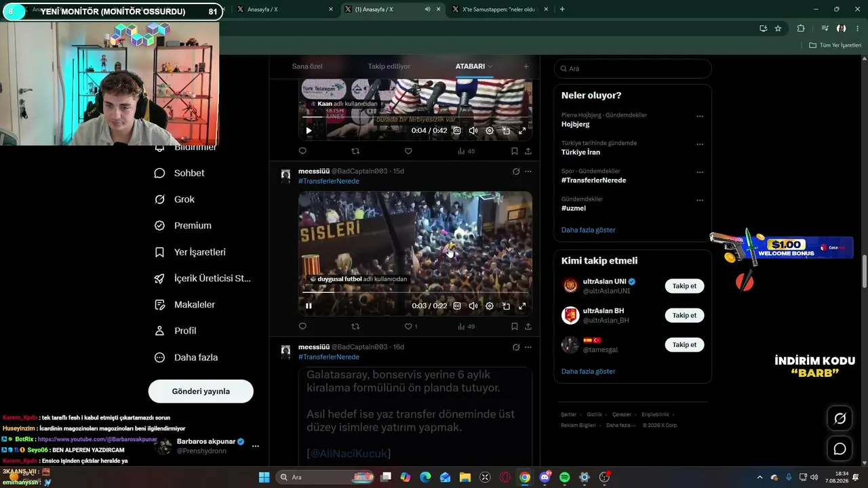Reply to the post with 45 views

point(302,151)
